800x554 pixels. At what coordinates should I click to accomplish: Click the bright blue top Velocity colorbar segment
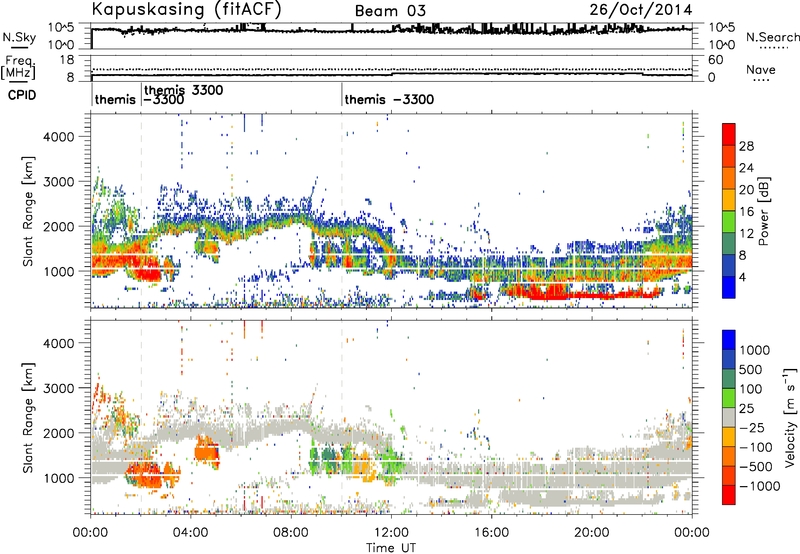click(729, 340)
